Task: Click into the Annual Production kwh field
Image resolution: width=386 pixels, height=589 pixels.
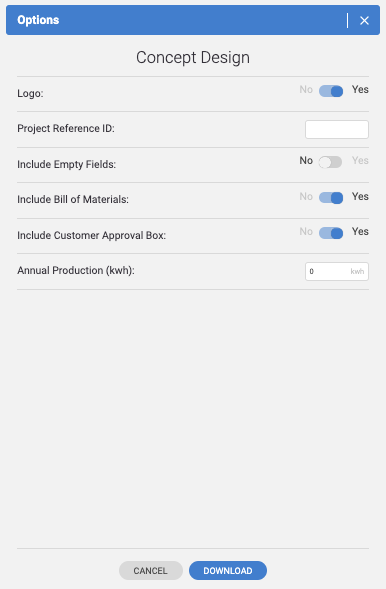Action: 337,271
